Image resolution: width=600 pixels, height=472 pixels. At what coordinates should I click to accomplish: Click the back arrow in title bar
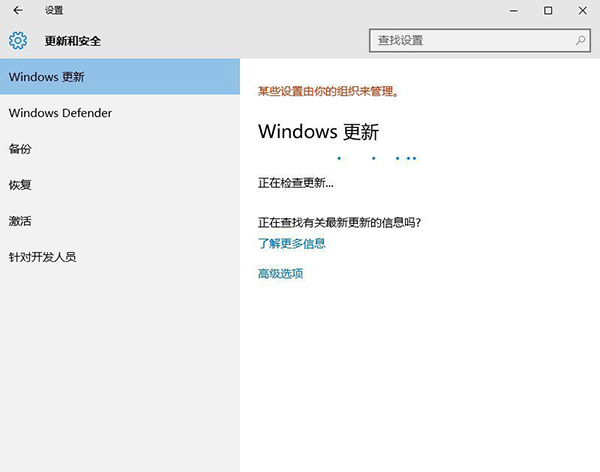pos(17,11)
